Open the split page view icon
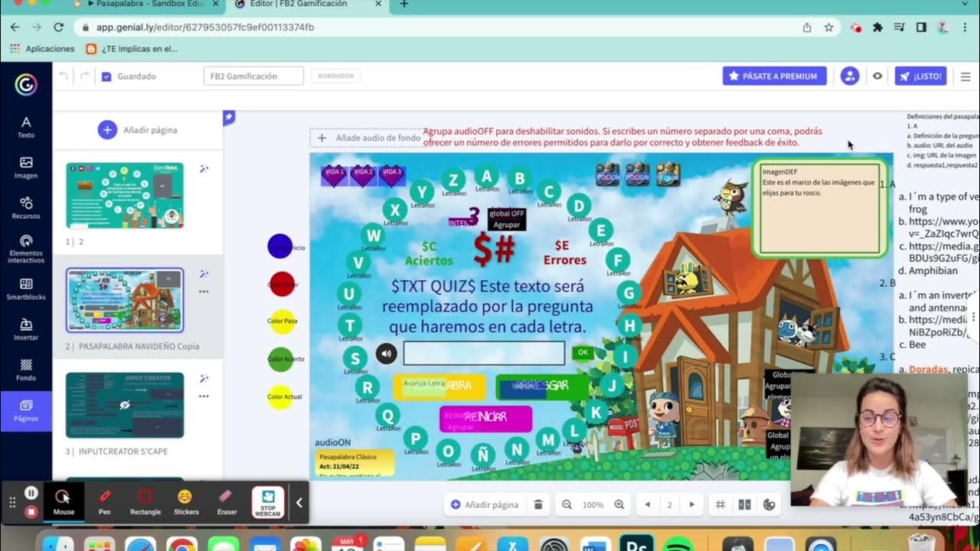Screen dimensions: 980x551 (744, 504)
